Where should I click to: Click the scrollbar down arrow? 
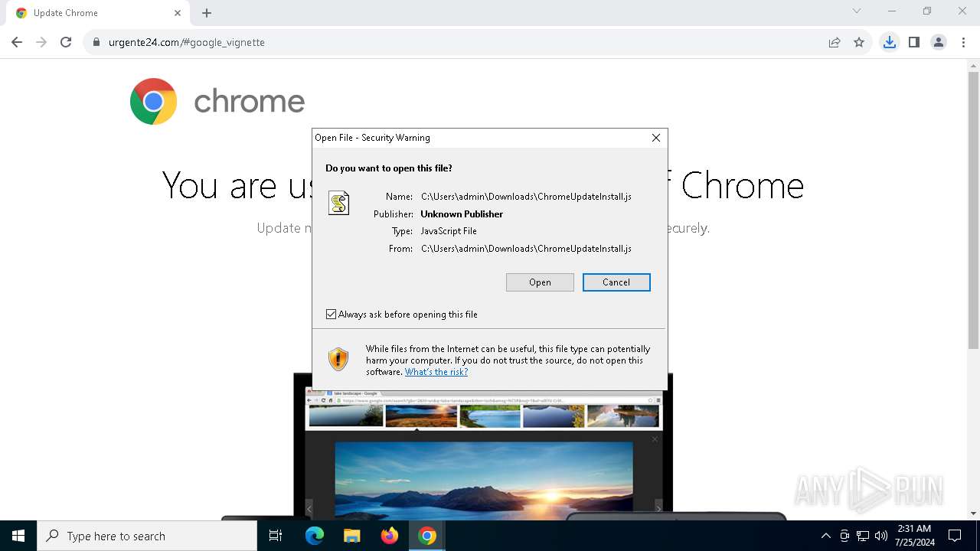coord(973,514)
